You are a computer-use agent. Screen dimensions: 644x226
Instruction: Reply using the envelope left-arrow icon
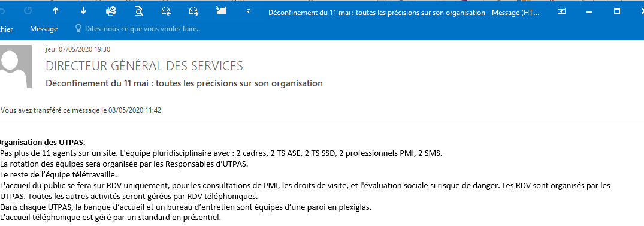point(166,11)
